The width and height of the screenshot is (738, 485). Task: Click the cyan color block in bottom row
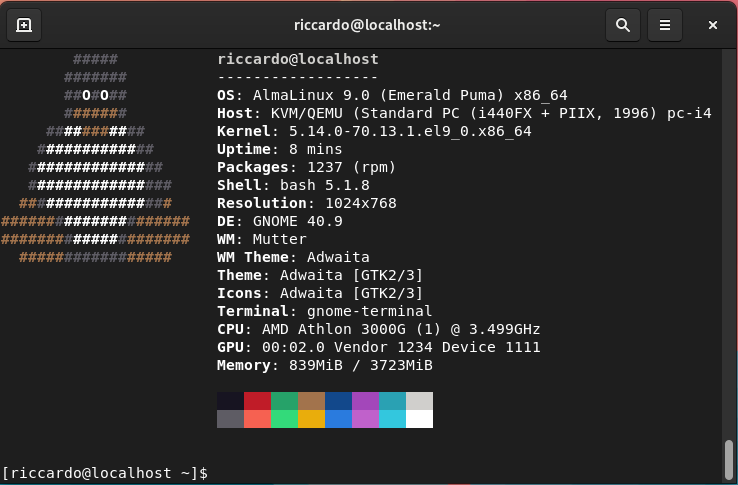point(393,419)
